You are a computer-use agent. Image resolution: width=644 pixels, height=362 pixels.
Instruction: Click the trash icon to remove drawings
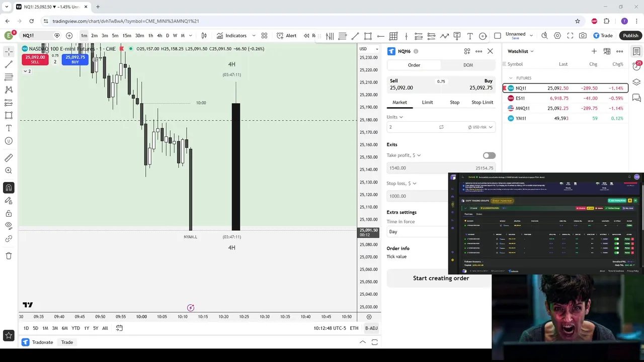tap(9, 256)
